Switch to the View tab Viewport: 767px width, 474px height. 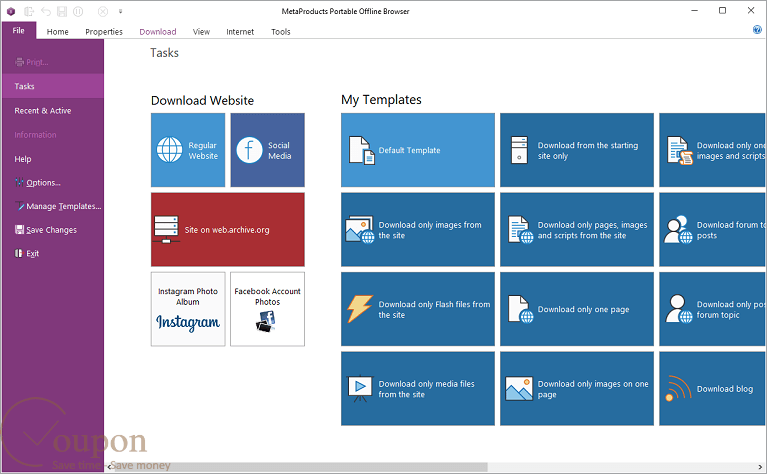click(x=201, y=32)
